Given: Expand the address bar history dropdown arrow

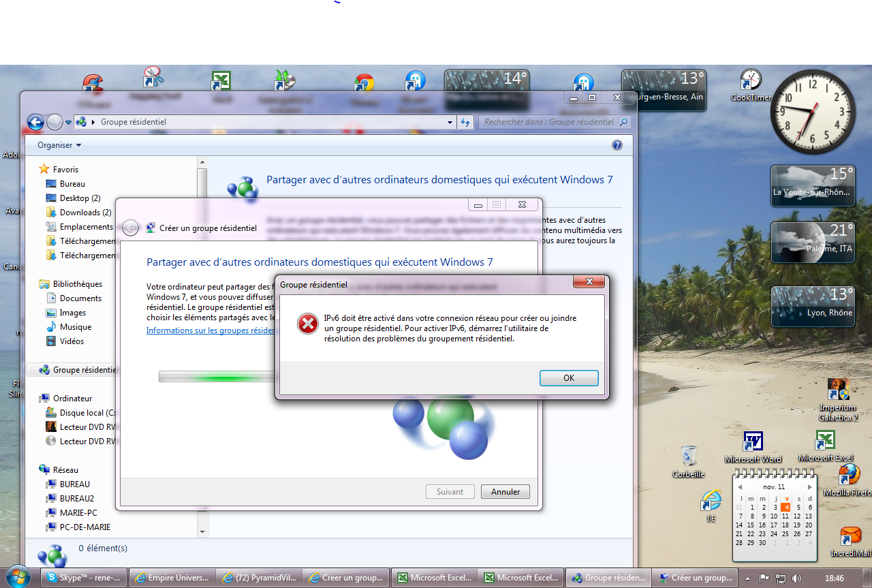Looking at the screenshot, I should [450, 123].
